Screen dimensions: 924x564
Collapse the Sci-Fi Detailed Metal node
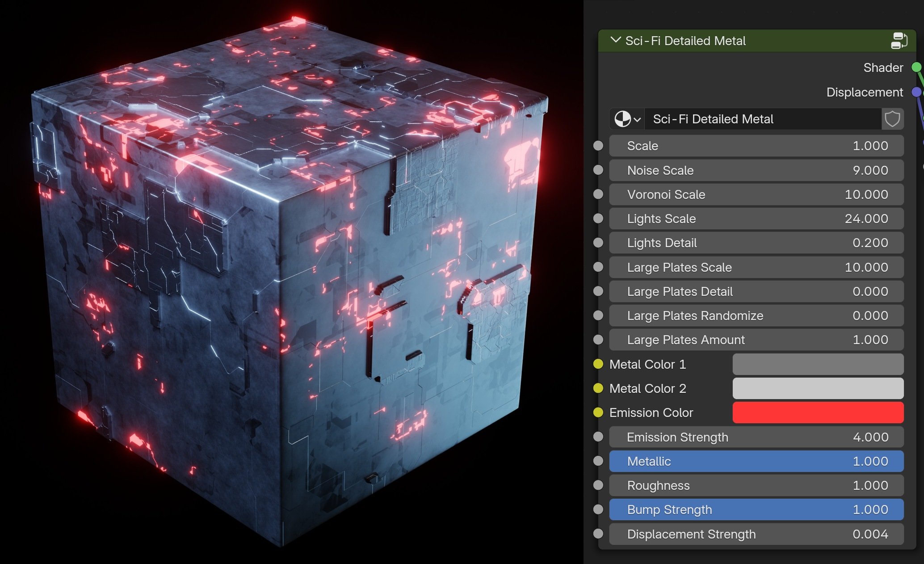(x=616, y=40)
